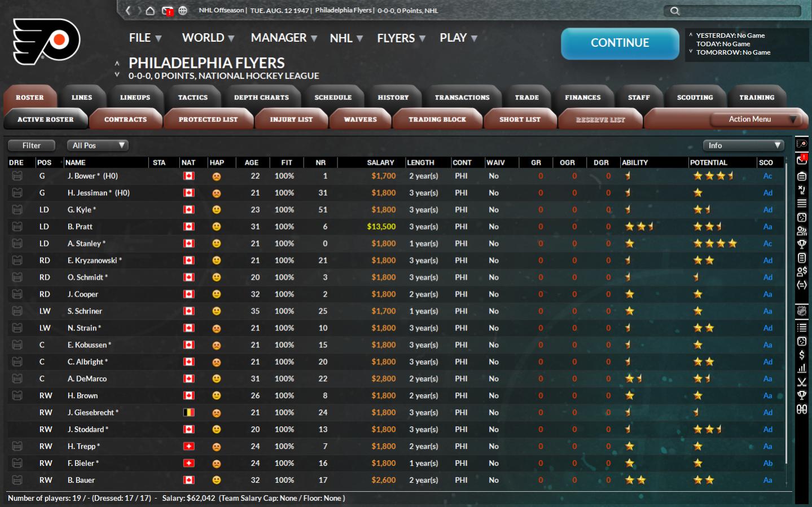The height and width of the screenshot is (507, 812).
Task: Toggle dressed jersey icon for B. Pratt
Action: pos(17,227)
